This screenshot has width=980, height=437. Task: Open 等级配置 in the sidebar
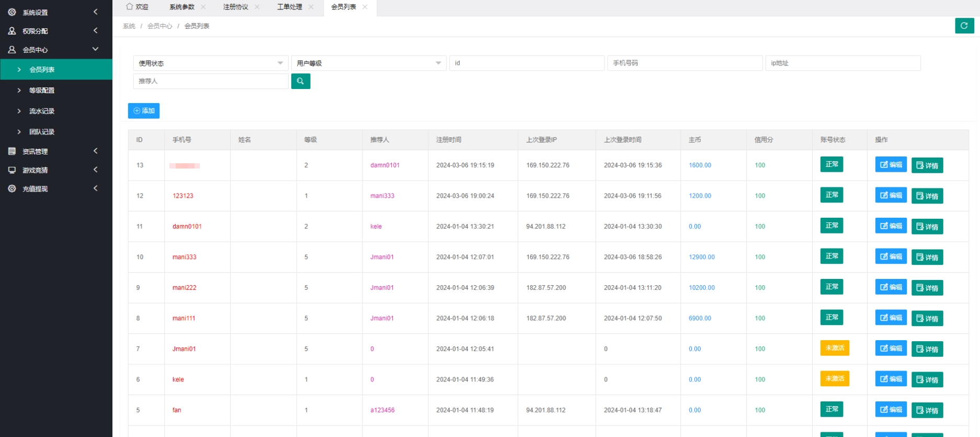pyautogui.click(x=42, y=91)
